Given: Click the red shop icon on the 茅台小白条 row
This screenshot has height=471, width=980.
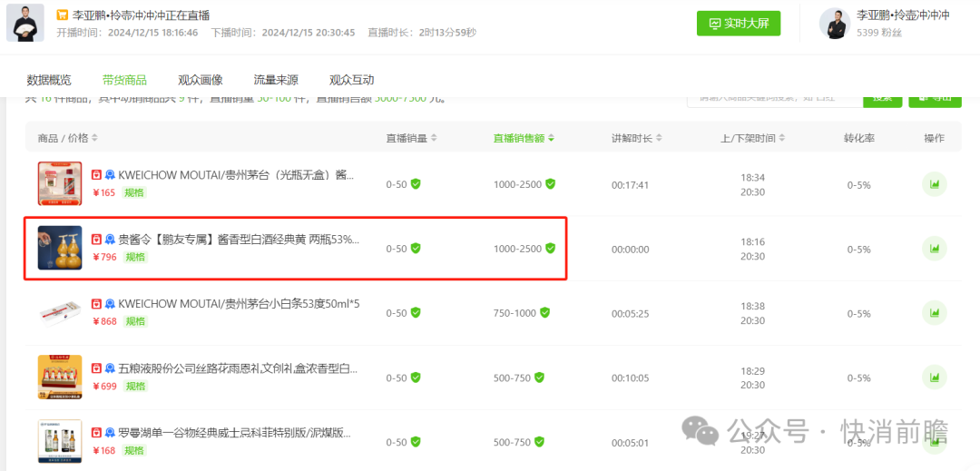Looking at the screenshot, I should click(x=96, y=304).
